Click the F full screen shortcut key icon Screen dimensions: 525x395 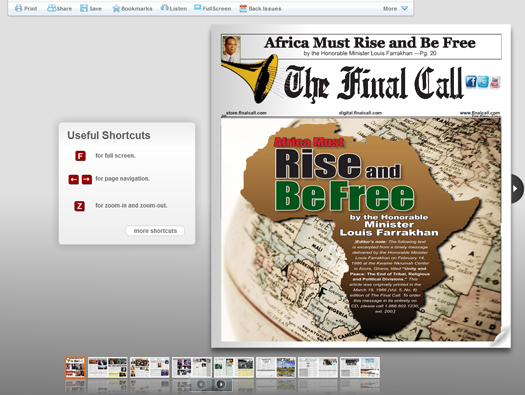coord(80,156)
